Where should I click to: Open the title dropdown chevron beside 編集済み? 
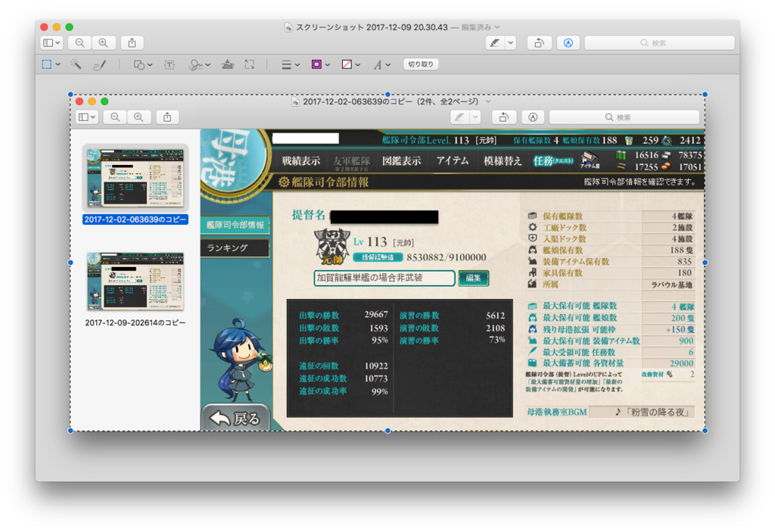coord(497,27)
